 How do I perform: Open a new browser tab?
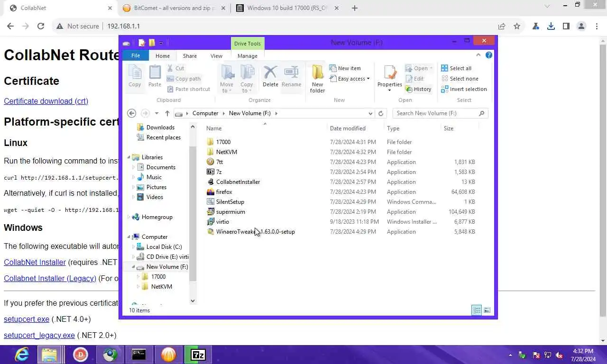[x=354, y=8]
